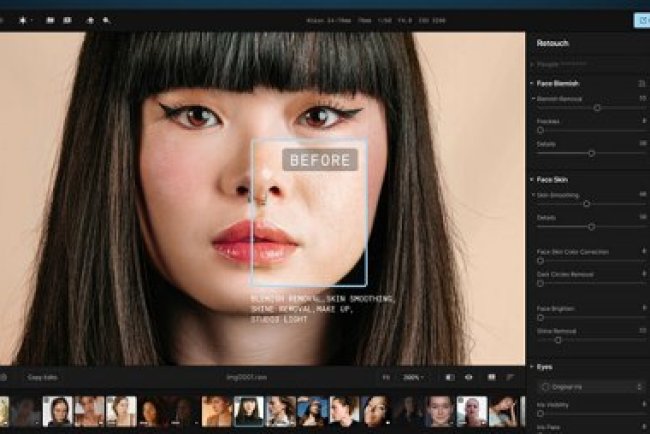Click the Copy edits button
The image size is (650, 434).
pyautogui.click(x=42, y=378)
